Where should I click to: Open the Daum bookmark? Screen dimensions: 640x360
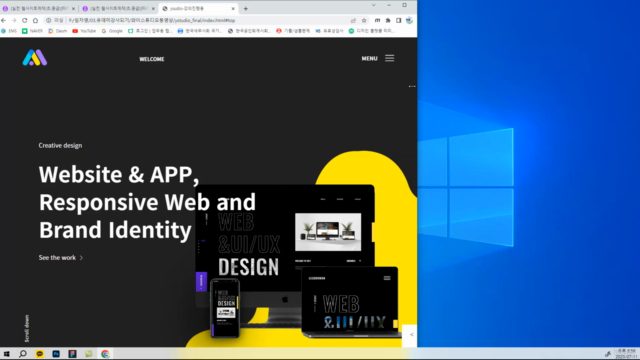tap(58, 31)
